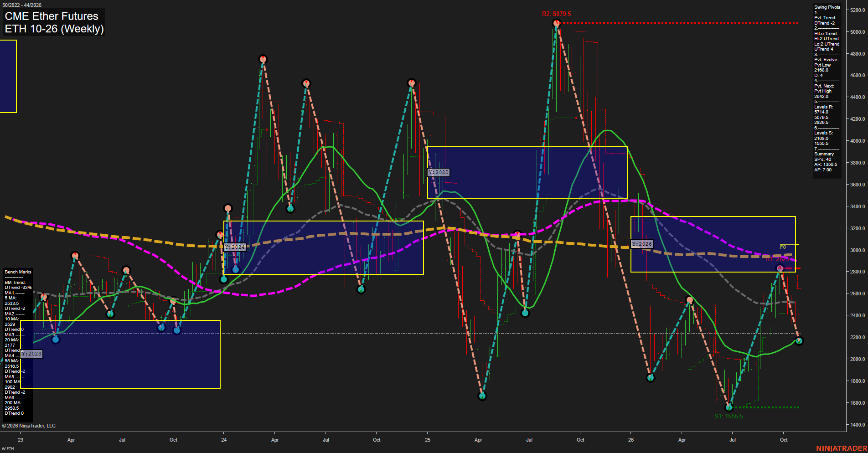The image size is (868, 453).
Task: Click the Pvt. Next: entry
Action: tap(824, 86)
